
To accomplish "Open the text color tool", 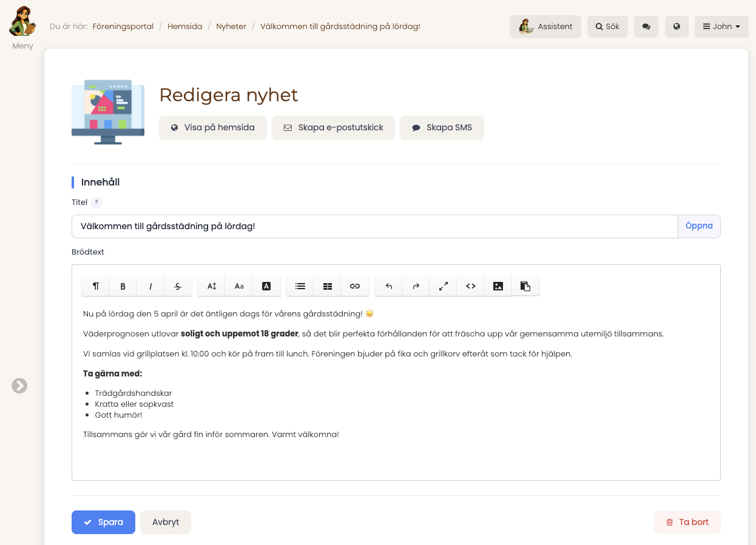I will click(266, 286).
